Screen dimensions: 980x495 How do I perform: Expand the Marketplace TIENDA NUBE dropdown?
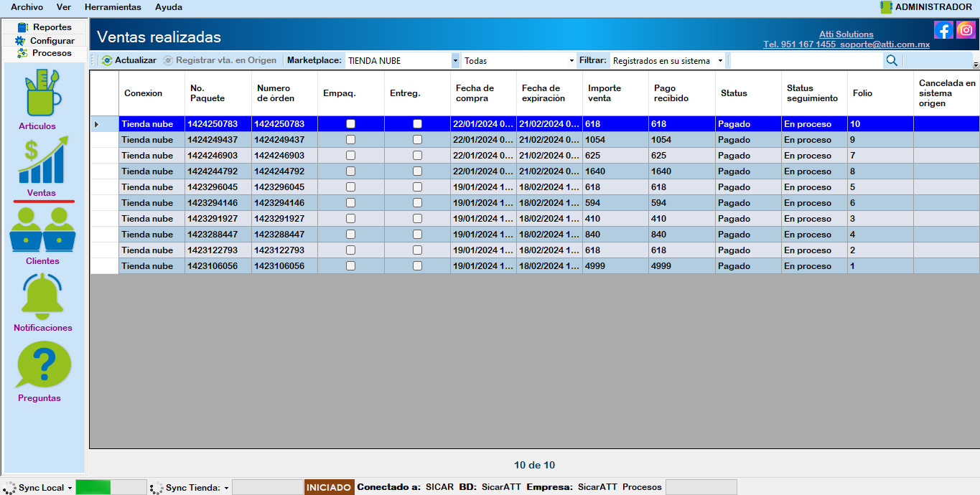point(455,61)
